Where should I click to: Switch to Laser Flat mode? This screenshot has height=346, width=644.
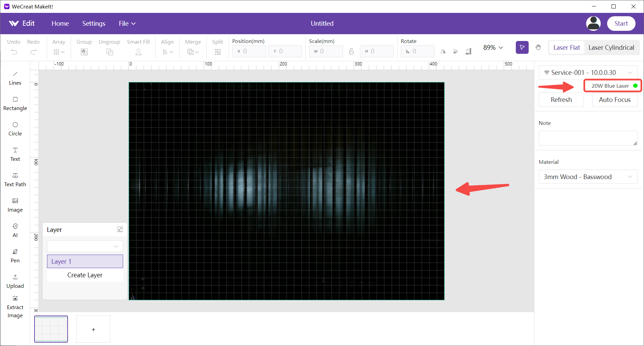[567, 47]
